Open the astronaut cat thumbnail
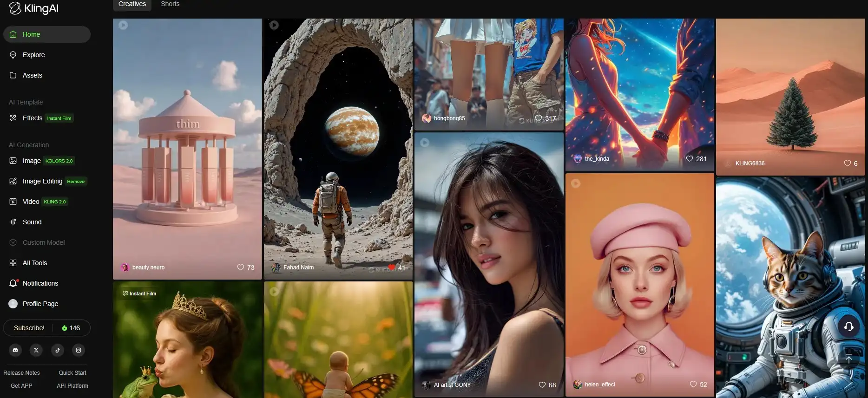 click(x=790, y=288)
